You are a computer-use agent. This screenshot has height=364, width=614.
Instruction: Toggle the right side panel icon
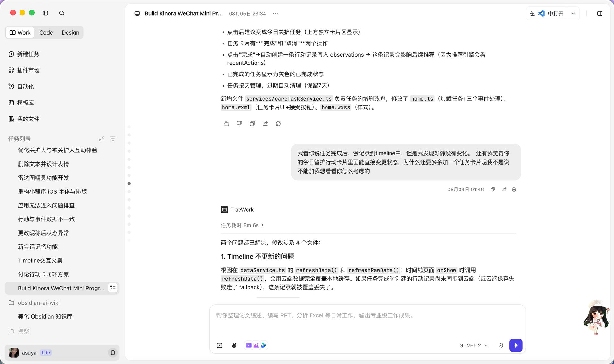pos(600,13)
